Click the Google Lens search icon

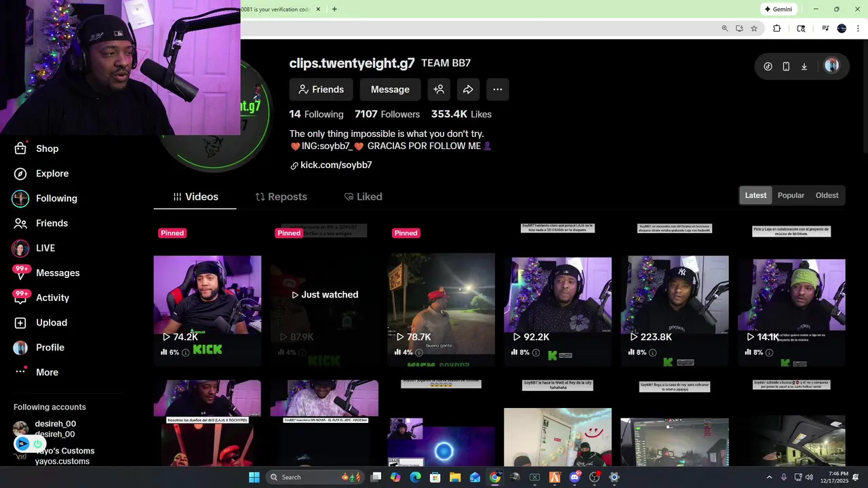click(801, 28)
